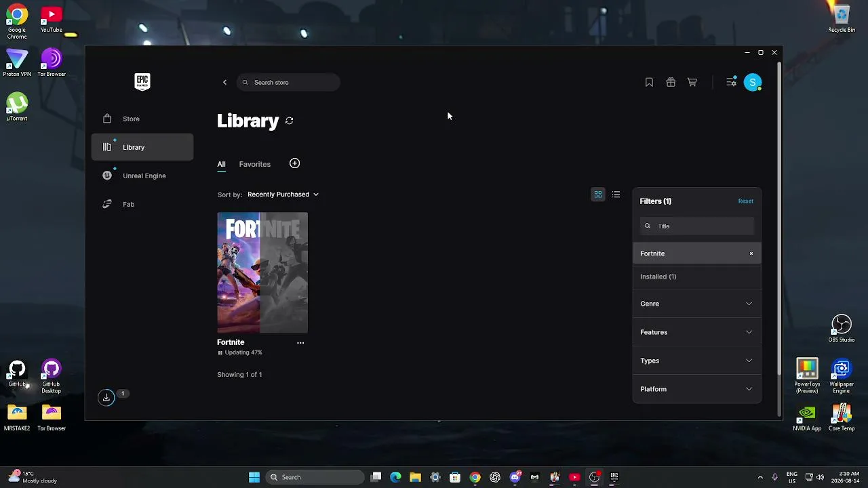Expand the Genre filter section

tap(697, 304)
